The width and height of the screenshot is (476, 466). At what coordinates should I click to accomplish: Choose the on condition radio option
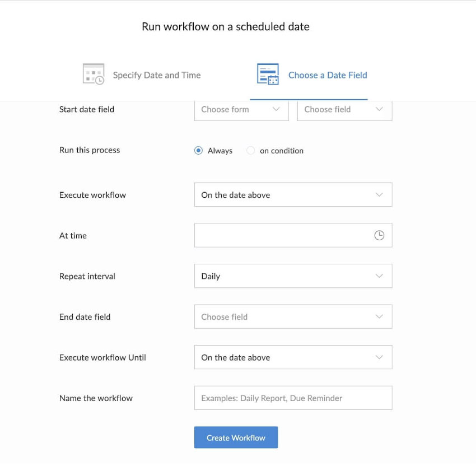(250, 151)
